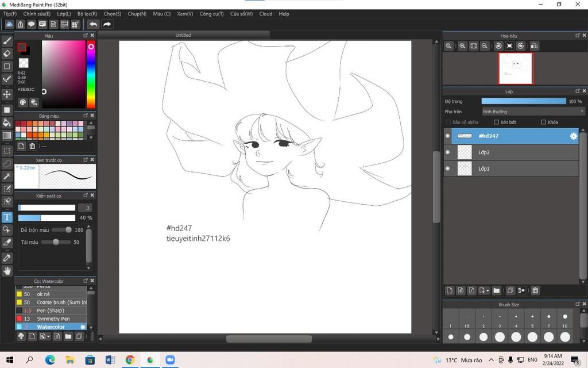
Task: Undock the Kiểm soát cọ panel
Action: 86,195
